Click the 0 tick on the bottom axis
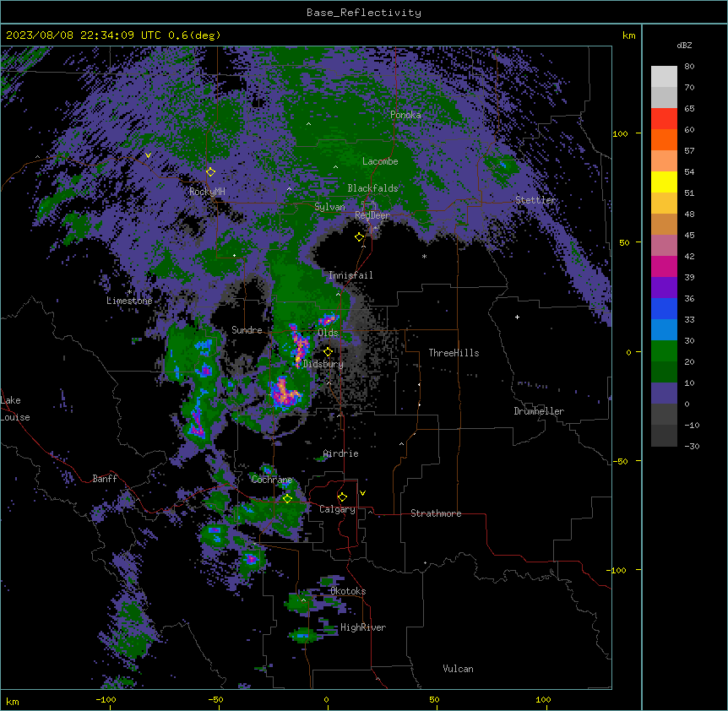This screenshot has height=711, width=728. pyautogui.click(x=326, y=700)
